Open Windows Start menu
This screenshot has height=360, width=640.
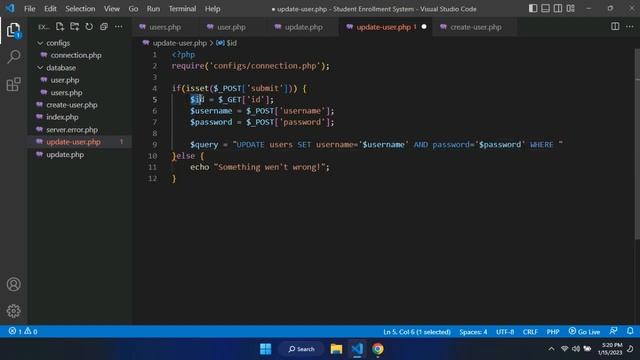pos(265,349)
